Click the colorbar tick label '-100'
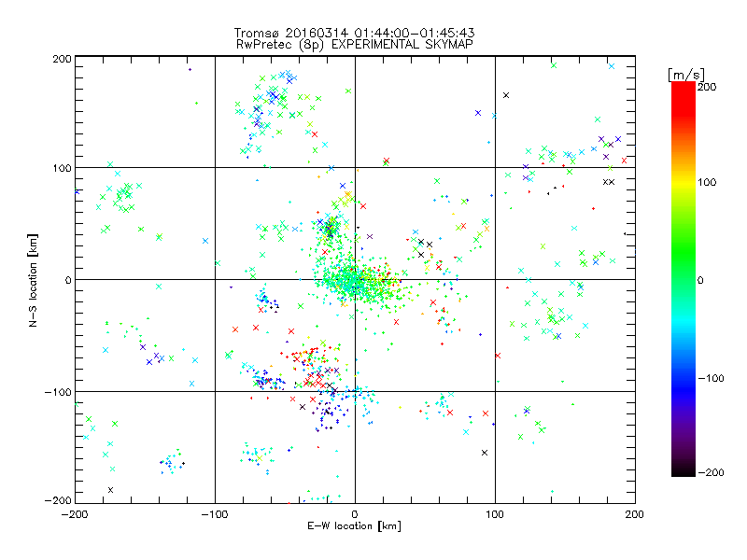Viewport: 747px width, 560px height. tap(711, 378)
